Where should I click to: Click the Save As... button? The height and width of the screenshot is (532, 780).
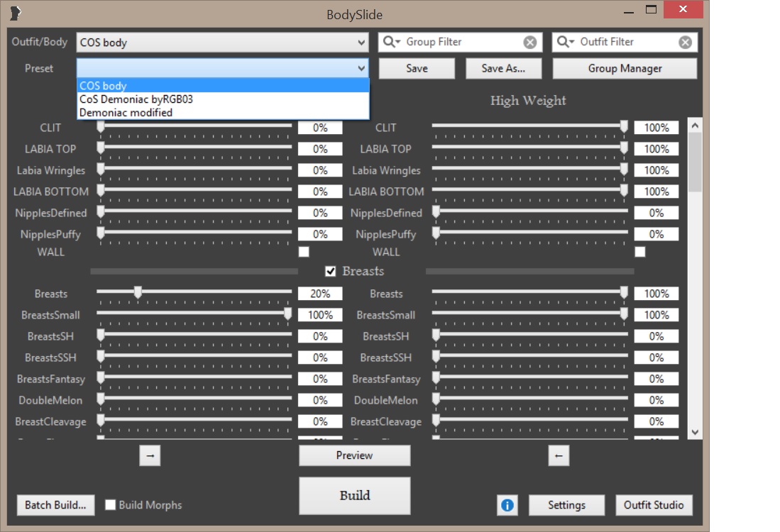point(503,69)
